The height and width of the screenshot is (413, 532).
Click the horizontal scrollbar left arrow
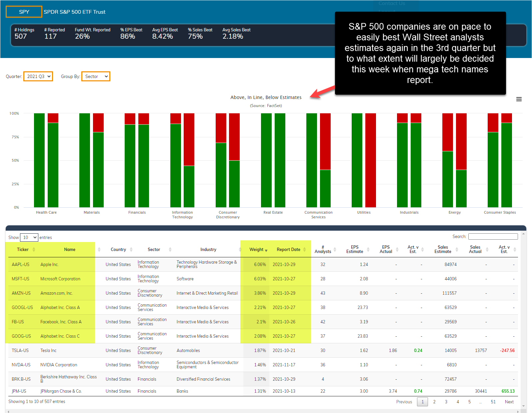[8, 411]
